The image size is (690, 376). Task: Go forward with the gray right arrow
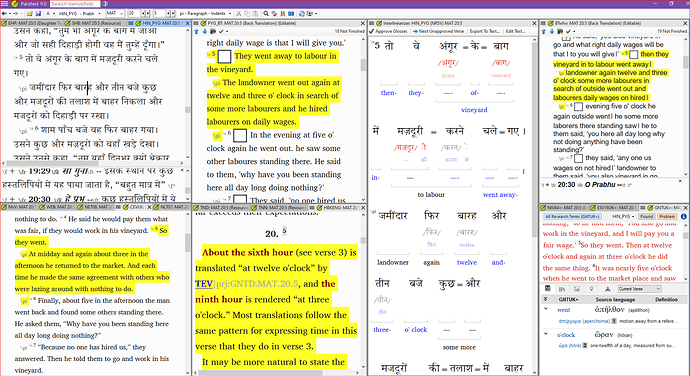point(16,14)
